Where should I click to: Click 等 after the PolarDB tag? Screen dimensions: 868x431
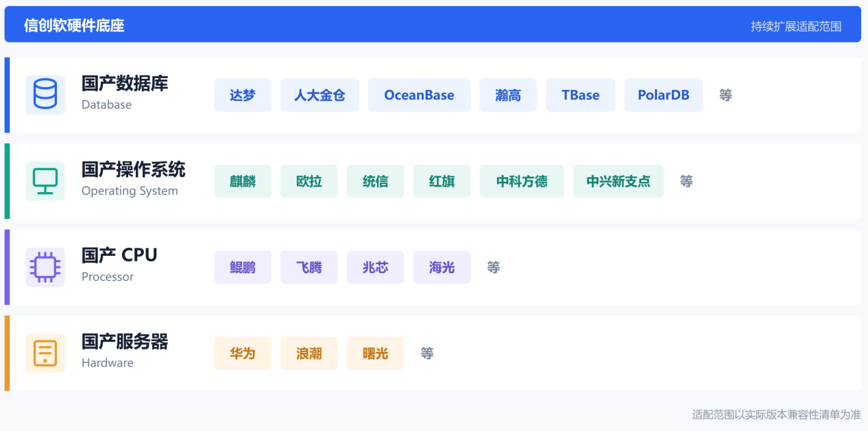pos(726,95)
